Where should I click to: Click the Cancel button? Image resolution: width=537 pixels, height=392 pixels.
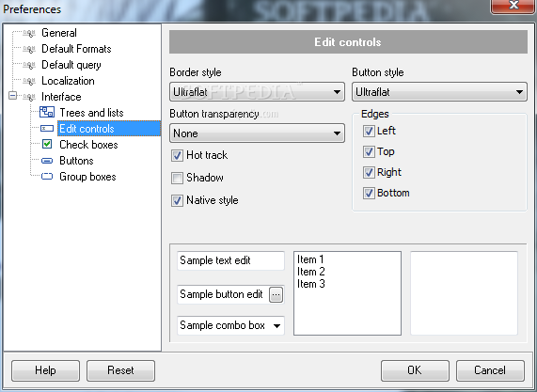tap(490, 370)
